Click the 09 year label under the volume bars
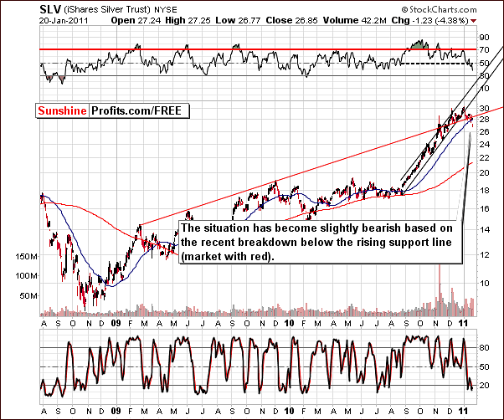The image size is (504, 420). click(116, 323)
